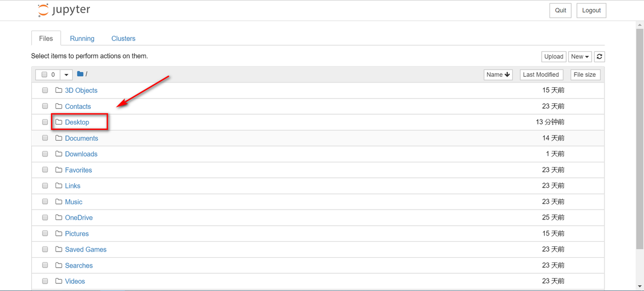Switch to the Running tab
This screenshot has width=644, height=291.
[x=82, y=38]
